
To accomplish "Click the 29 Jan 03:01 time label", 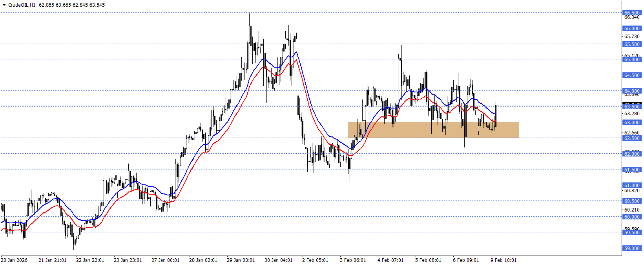I will pos(241,260).
